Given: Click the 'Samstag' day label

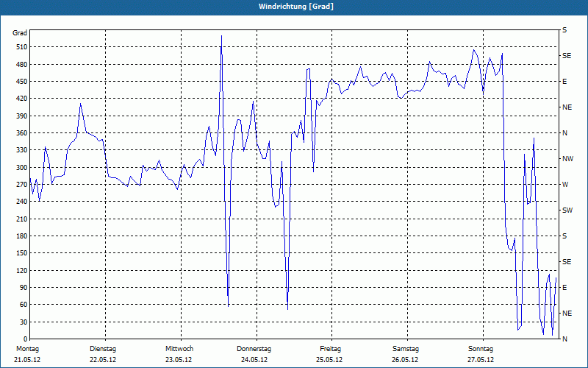Looking at the screenshot, I should [x=406, y=349].
